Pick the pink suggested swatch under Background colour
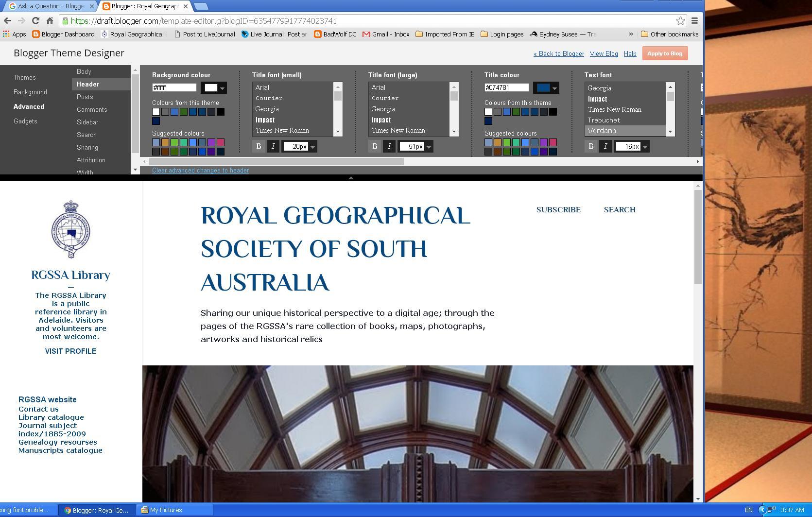 pyautogui.click(x=221, y=143)
